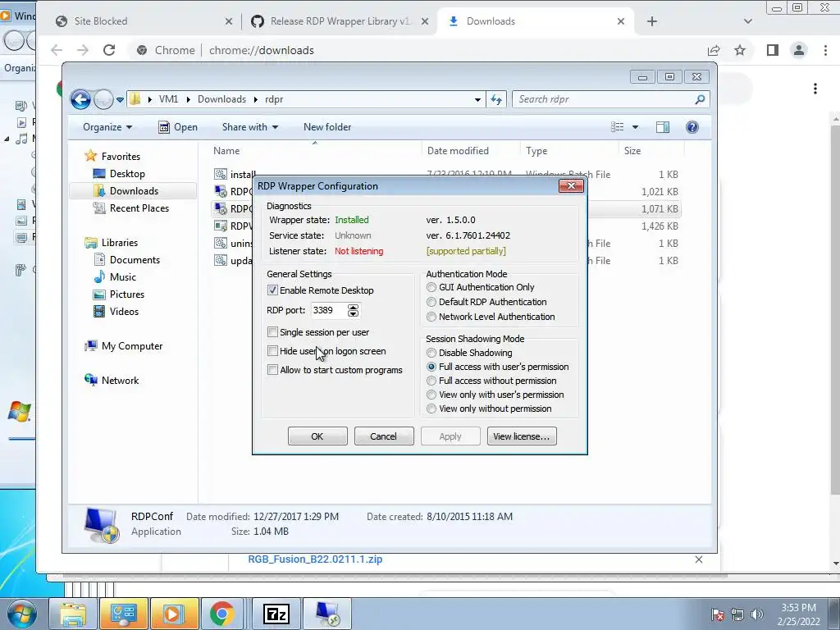Create a New folder from the toolbar

[327, 127]
